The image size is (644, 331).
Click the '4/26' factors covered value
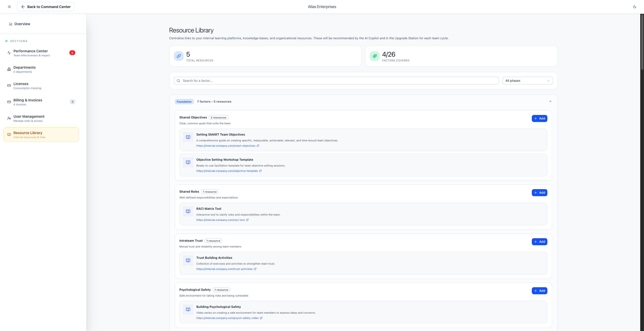click(x=389, y=54)
